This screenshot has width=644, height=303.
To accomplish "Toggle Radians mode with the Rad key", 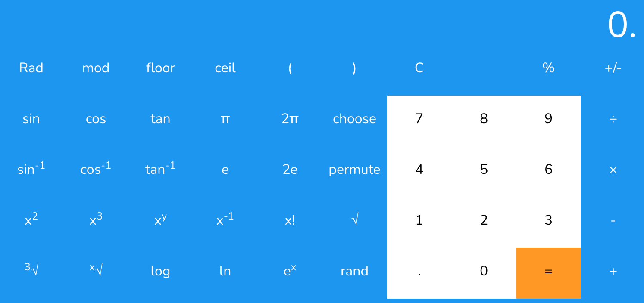I will point(31,68).
